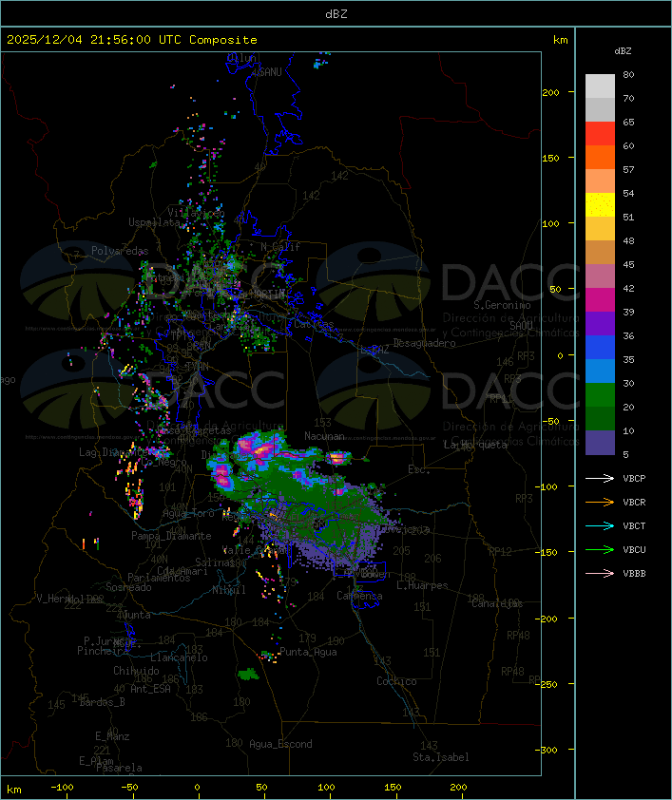The height and width of the screenshot is (800, 672).
Task: Select the tan 45-48 dBZ swatch
Action: click(x=600, y=253)
